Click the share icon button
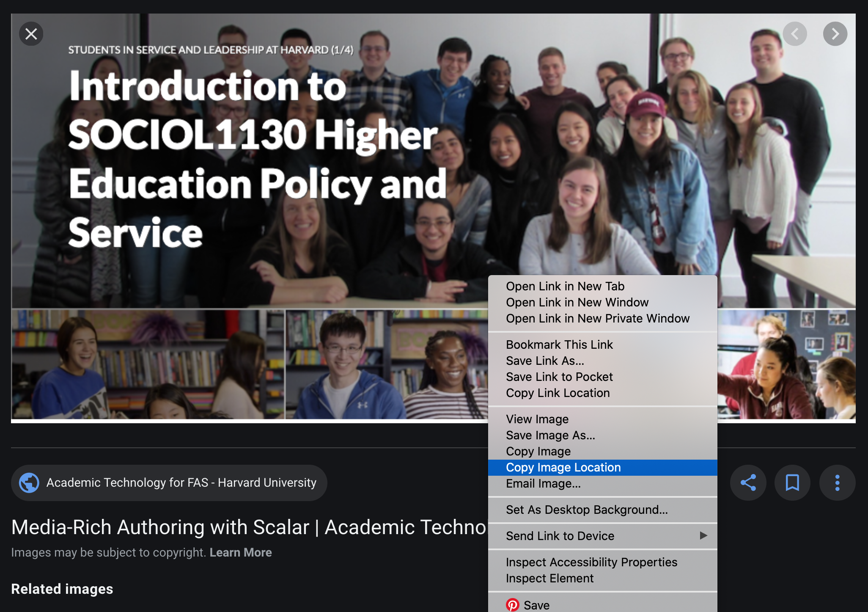Screen dimensions: 868x612 (x=748, y=482)
